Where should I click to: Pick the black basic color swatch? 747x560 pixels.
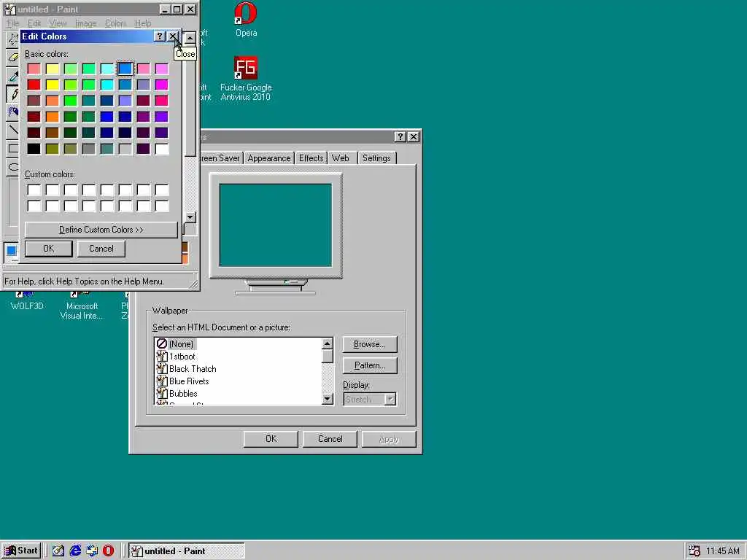34,149
